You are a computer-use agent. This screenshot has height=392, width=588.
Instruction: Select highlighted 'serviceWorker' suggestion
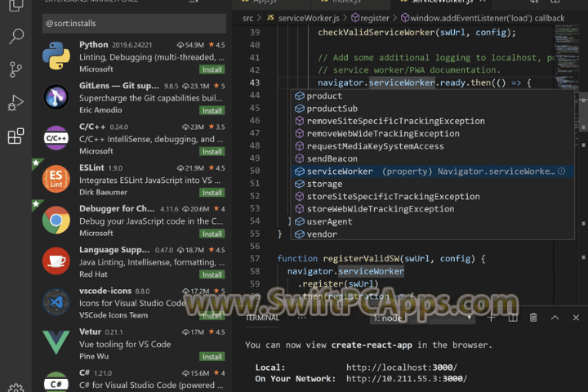coord(432,171)
